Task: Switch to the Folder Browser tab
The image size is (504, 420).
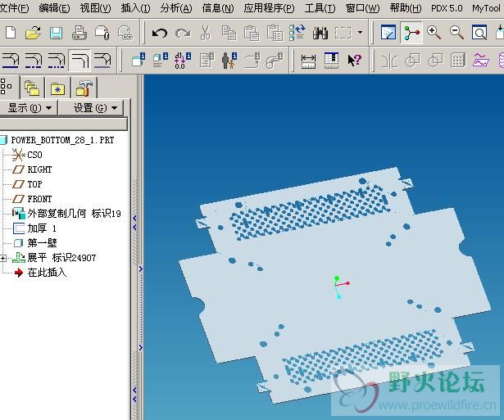Action: (32, 88)
